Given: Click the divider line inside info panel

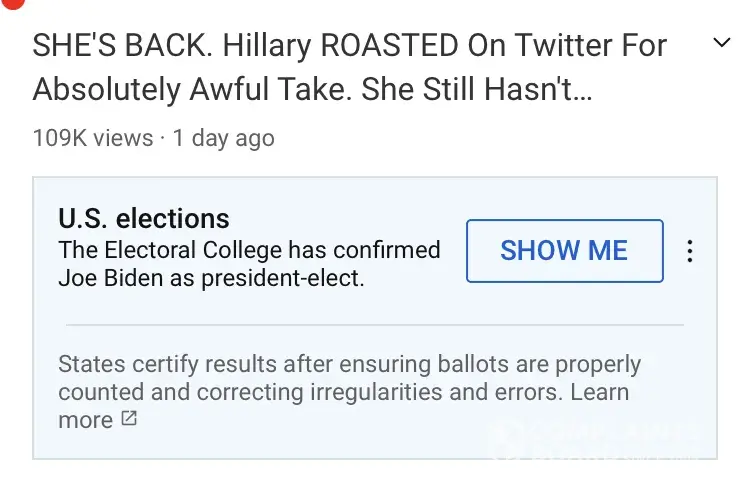Looking at the screenshot, I should tap(374, 325).
